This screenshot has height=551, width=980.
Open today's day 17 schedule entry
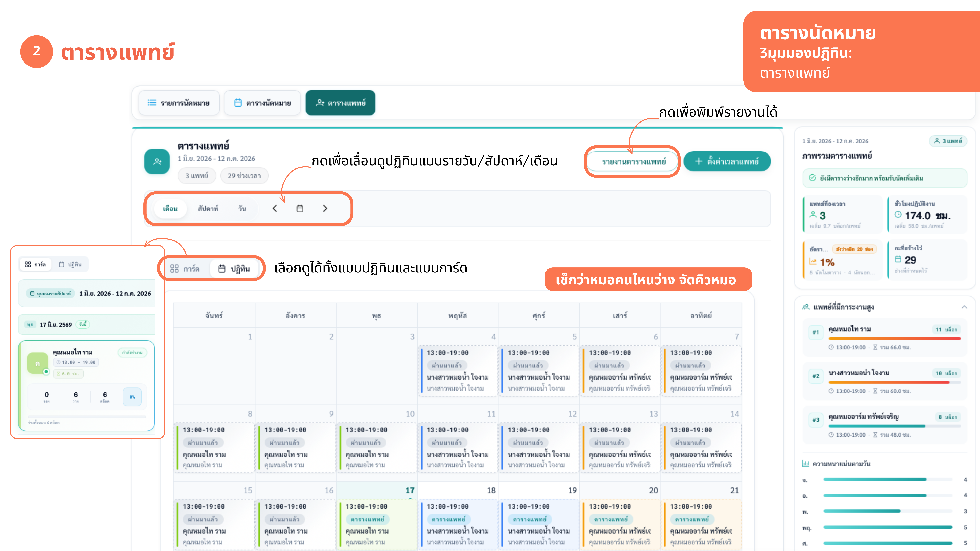click(x=377, y=524)
